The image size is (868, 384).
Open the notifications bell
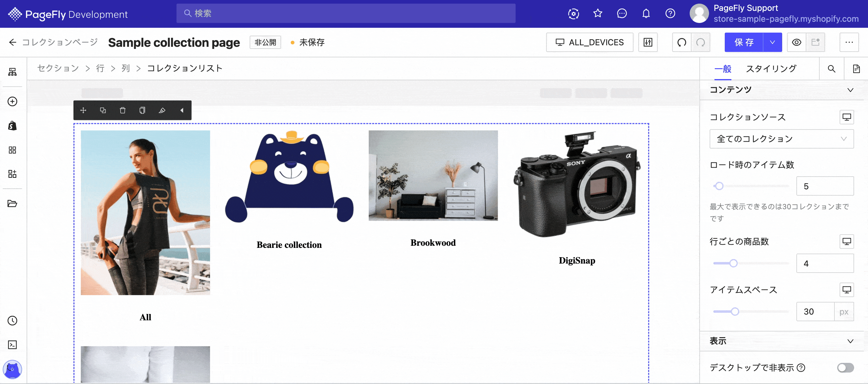(646, 14)
